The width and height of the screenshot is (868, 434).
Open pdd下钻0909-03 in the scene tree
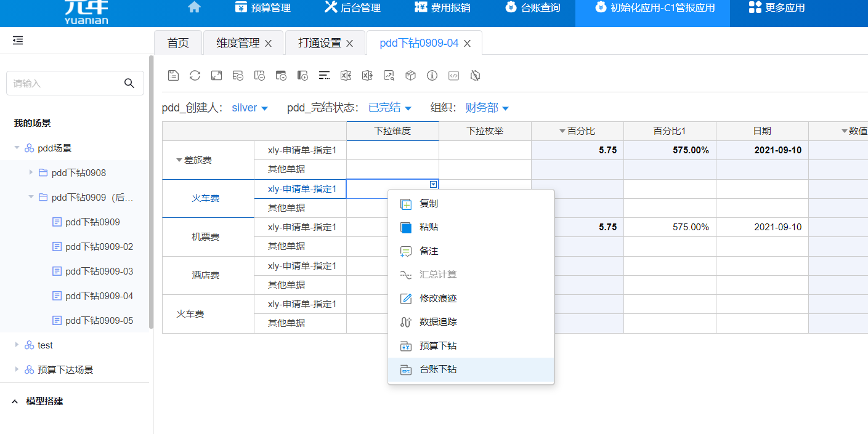click(99, 271)
